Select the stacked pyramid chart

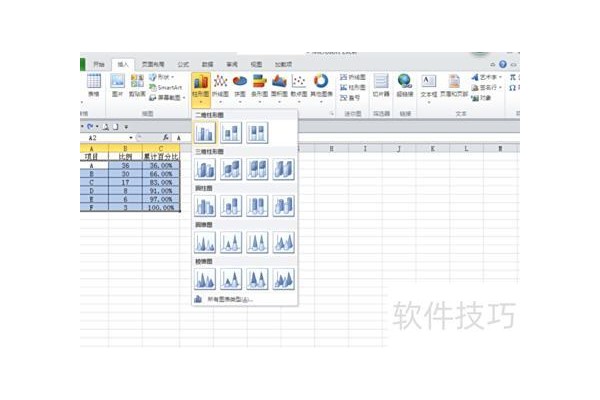click(231, 279)
